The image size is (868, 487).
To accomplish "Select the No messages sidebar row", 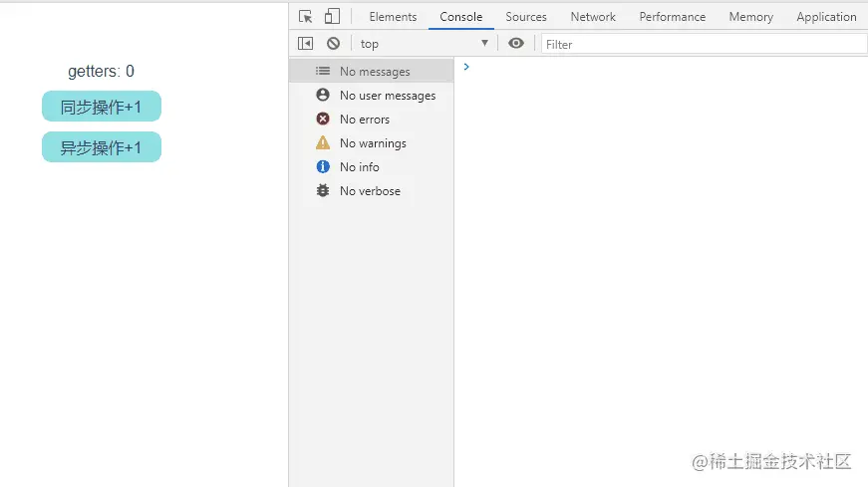I will (x=372, y=71).
